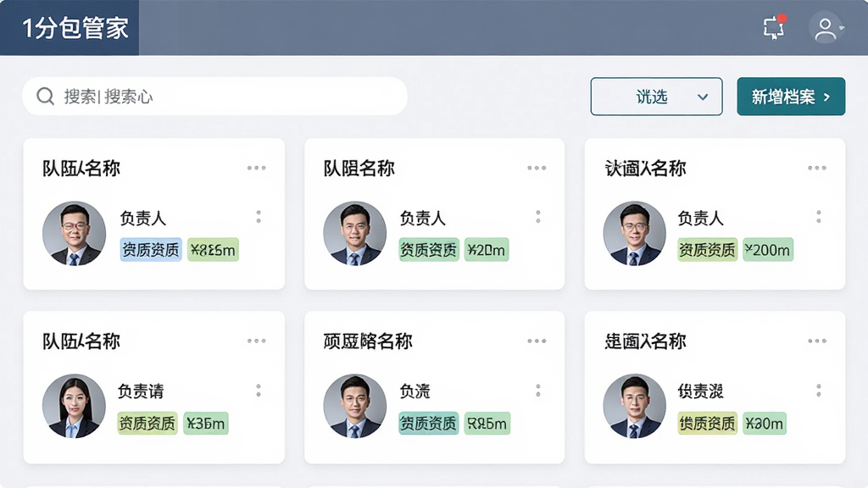Click the 负责请 label

coord(141,391)
